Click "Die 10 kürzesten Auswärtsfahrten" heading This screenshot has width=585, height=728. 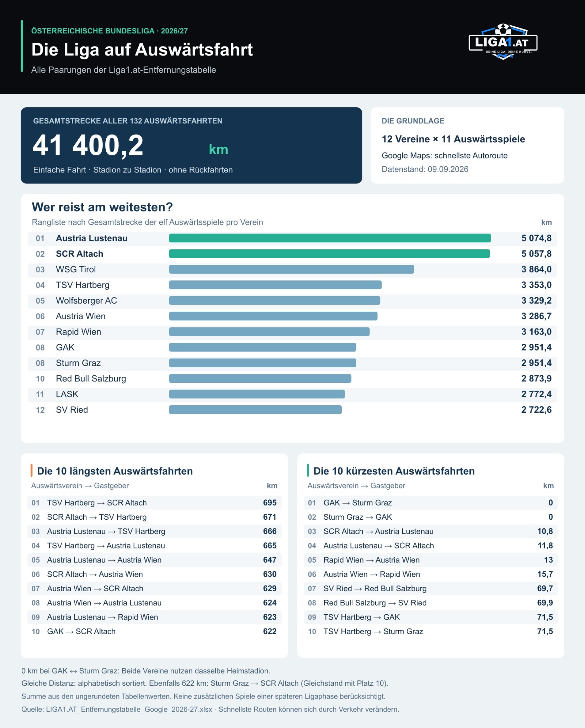point(394,471)
